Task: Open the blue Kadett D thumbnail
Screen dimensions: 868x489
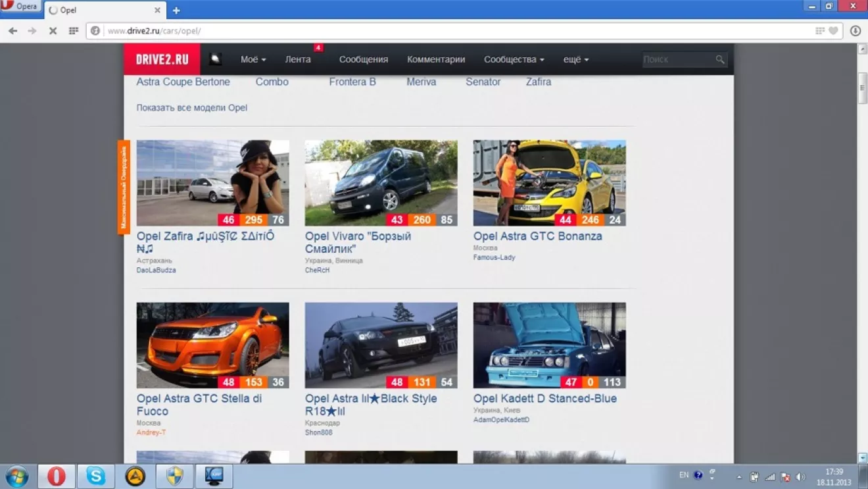Action: (x=550, y=346)
